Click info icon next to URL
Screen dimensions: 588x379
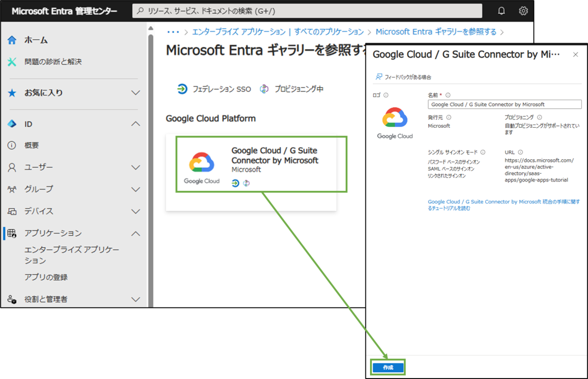[x=520, y=152]
